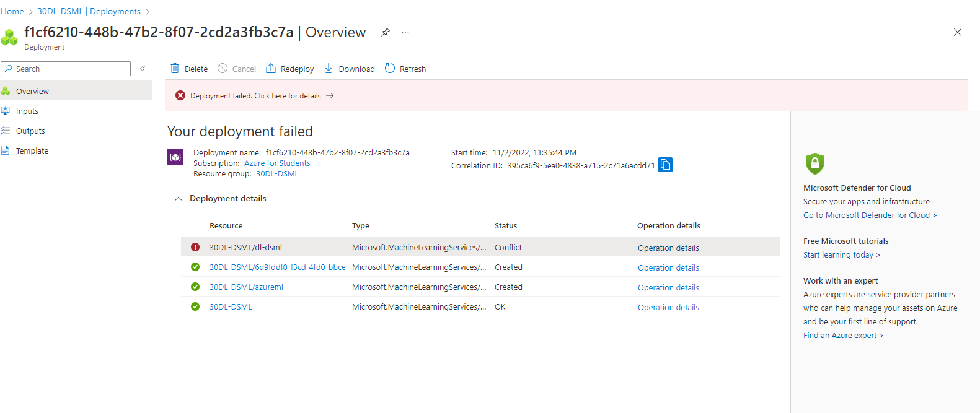
Task: Go to 30DL-DSML | Deployments breadcrumb
Action: click(89, 11)
